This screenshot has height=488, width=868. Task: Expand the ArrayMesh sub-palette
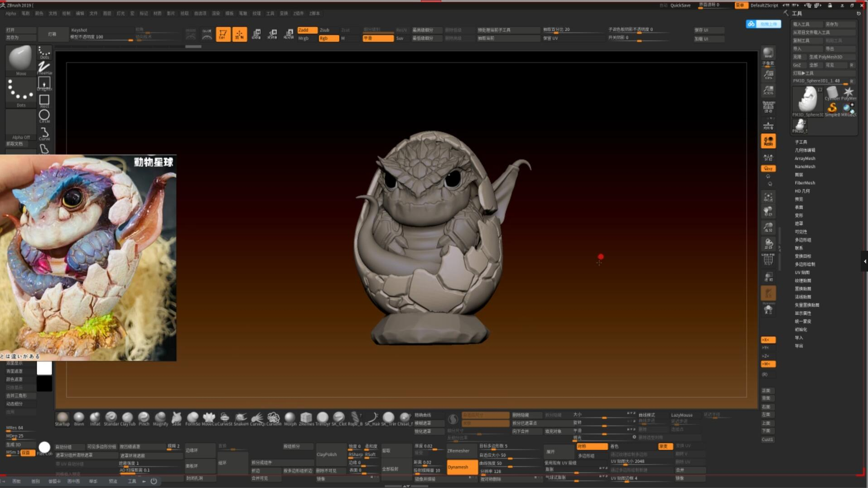pos(805,158)
